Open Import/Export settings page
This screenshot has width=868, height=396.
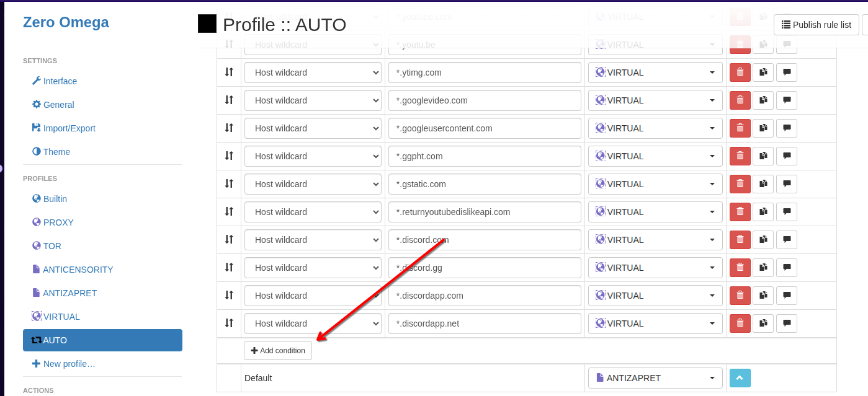[69, 128]
